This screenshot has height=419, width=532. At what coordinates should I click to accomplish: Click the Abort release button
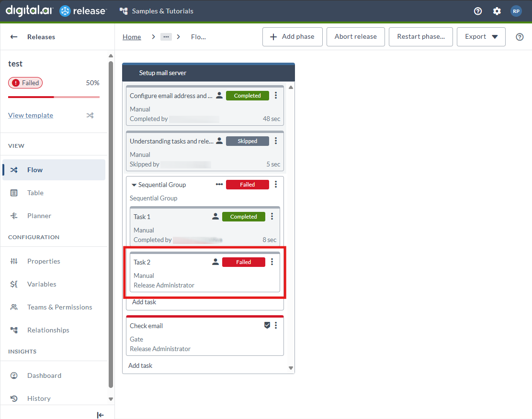(355, 37)
